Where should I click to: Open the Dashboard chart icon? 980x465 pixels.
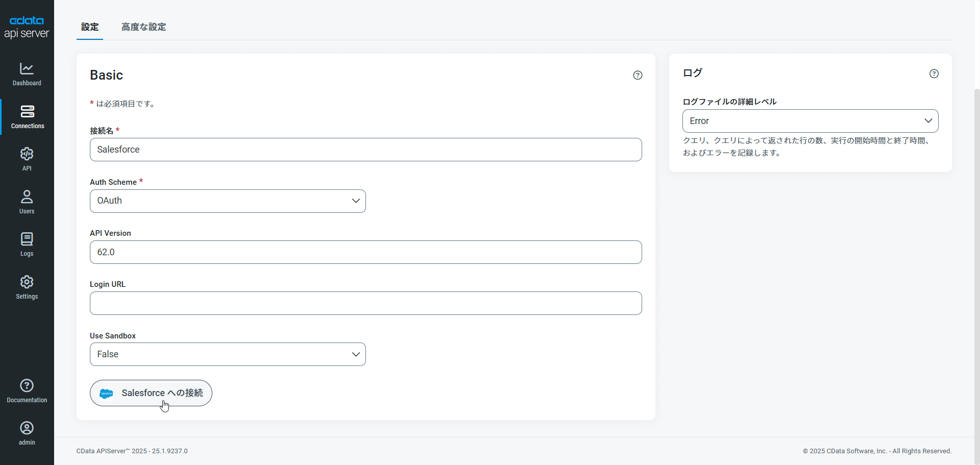tap(27, 69)
